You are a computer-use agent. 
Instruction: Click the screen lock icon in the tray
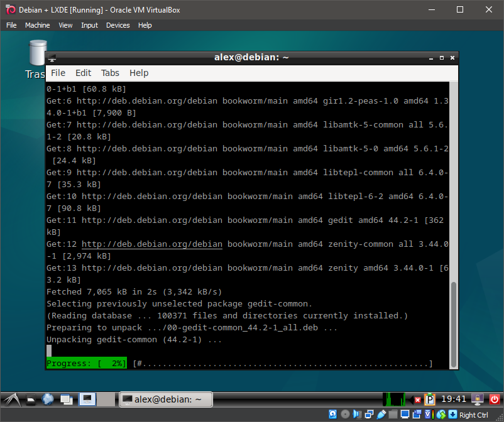[x=478, y=399]
